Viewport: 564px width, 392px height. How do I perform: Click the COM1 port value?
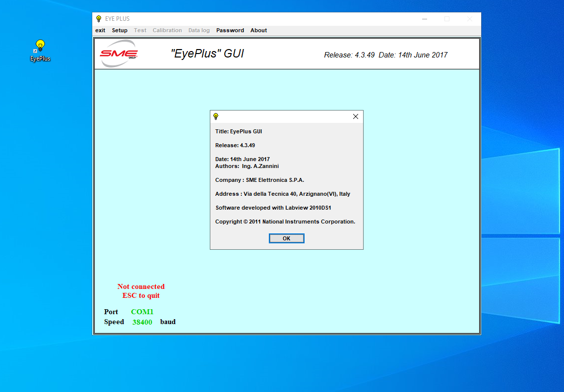click(142, 312)
